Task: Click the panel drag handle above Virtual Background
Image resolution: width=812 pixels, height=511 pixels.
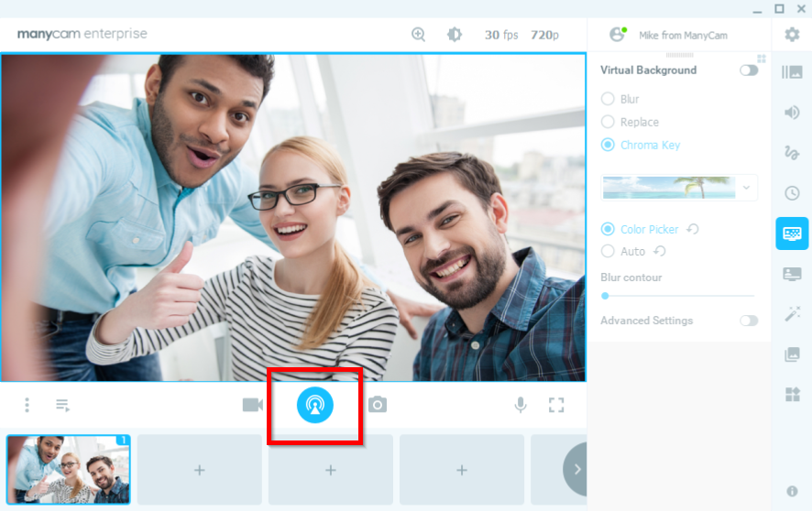Action: point(679,55)
